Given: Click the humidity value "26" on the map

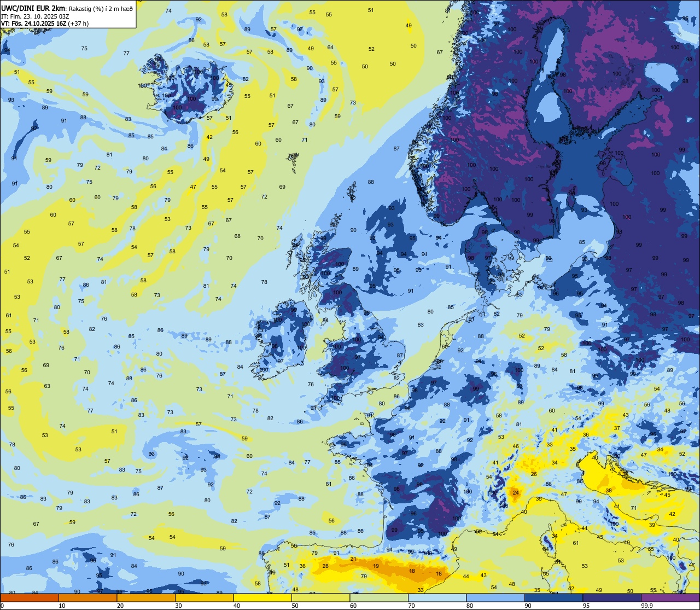Looking at the screenshot, I should (534, 474).
